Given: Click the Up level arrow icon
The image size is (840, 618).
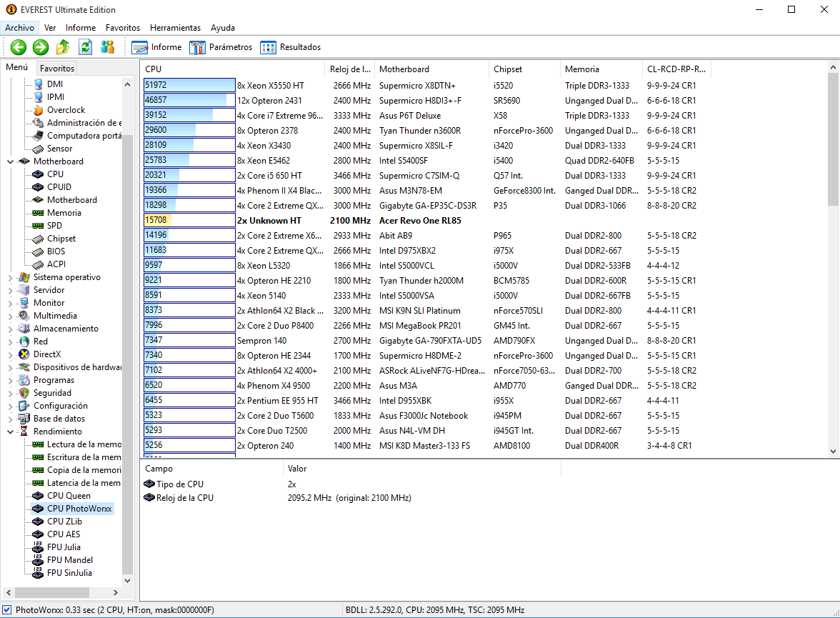Looking at the screenshot, I should coord(63,47).
